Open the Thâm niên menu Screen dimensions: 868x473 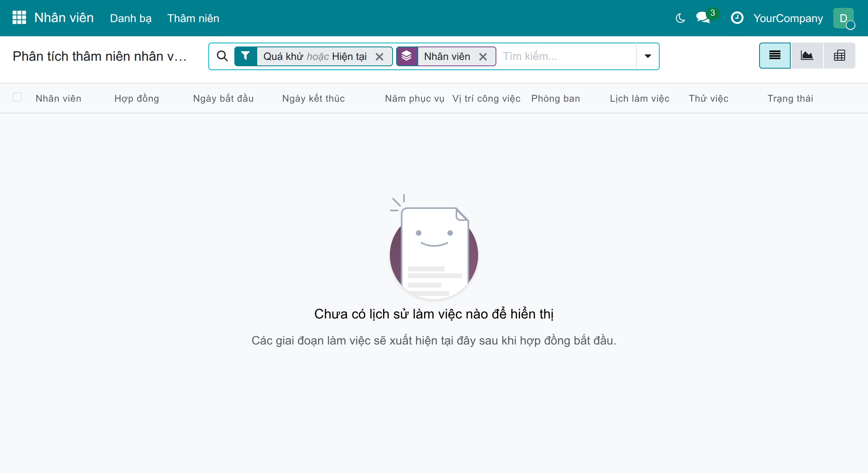193,18
